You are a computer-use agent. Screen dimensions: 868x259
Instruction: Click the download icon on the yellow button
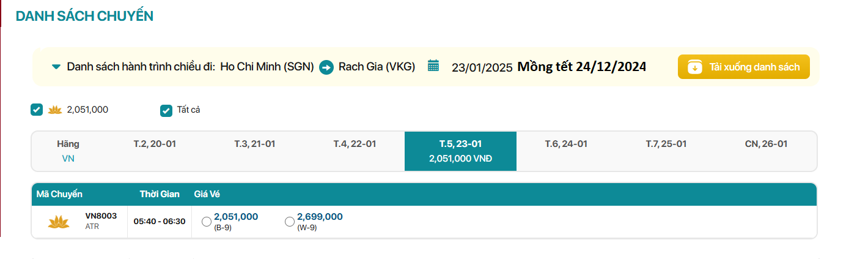pos(694,67)
